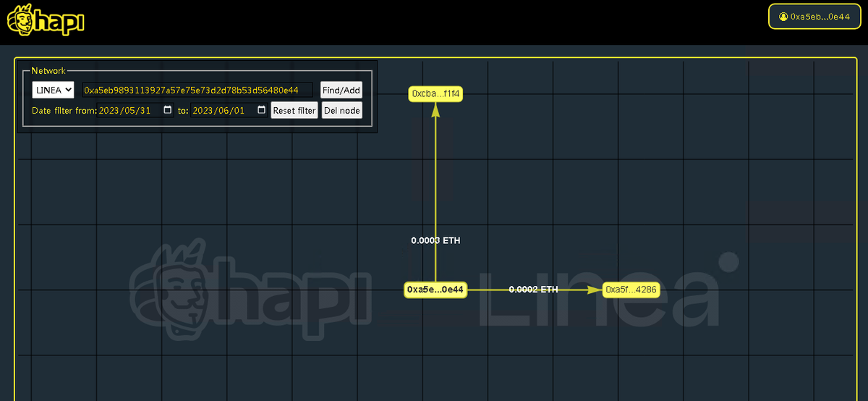Viewport: 868px width, 401px height.
Task: Click the Del node button
Action: [x=341, y=111]
